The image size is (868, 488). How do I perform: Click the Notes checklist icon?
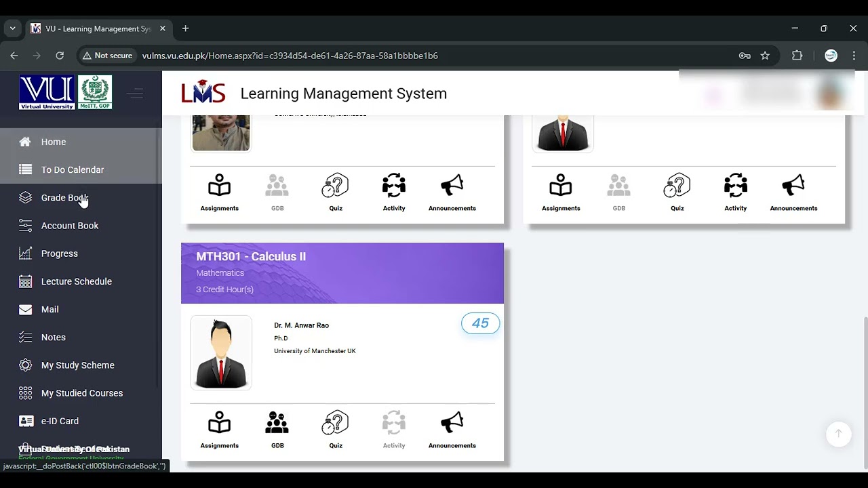pos(25,337)
